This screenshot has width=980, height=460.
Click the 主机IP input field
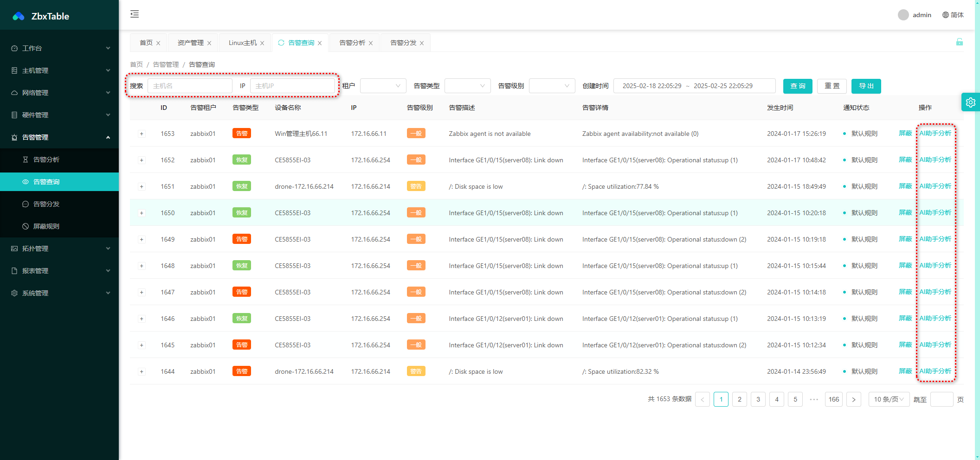click(292, 86)
